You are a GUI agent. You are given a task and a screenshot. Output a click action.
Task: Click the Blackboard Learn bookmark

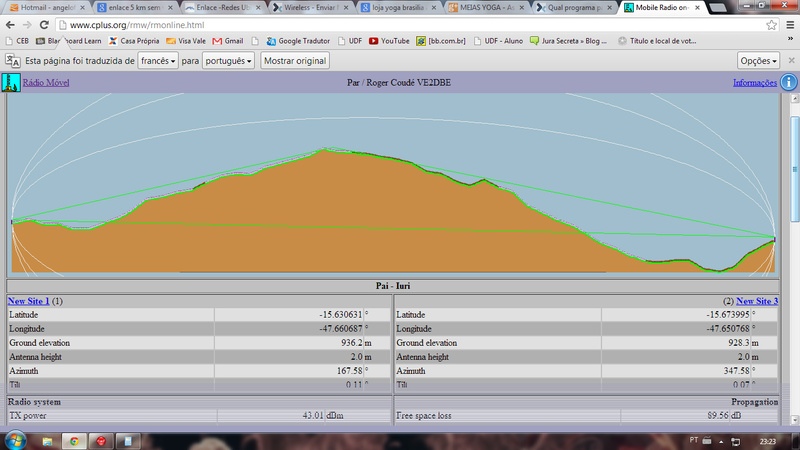[68, 41]
